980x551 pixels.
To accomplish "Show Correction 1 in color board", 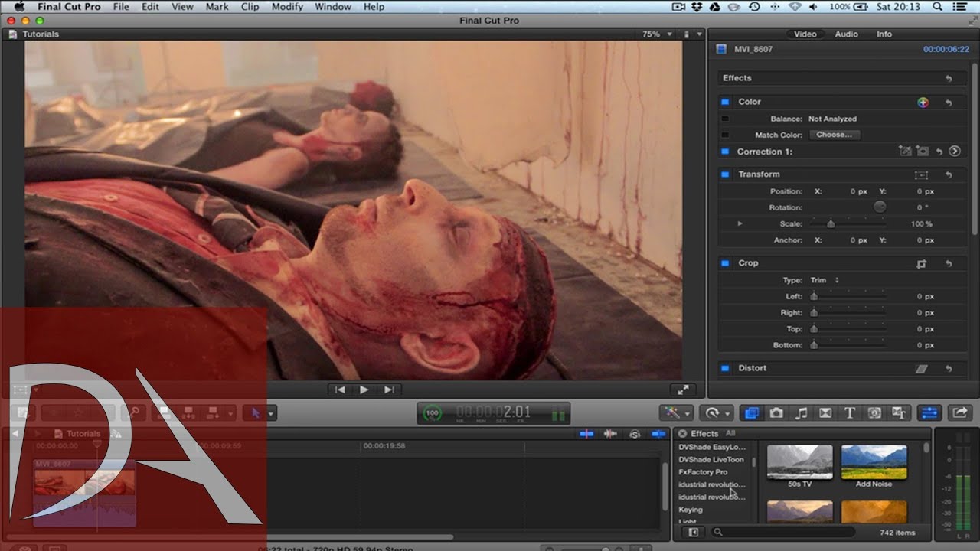I will tap(954, 152).
